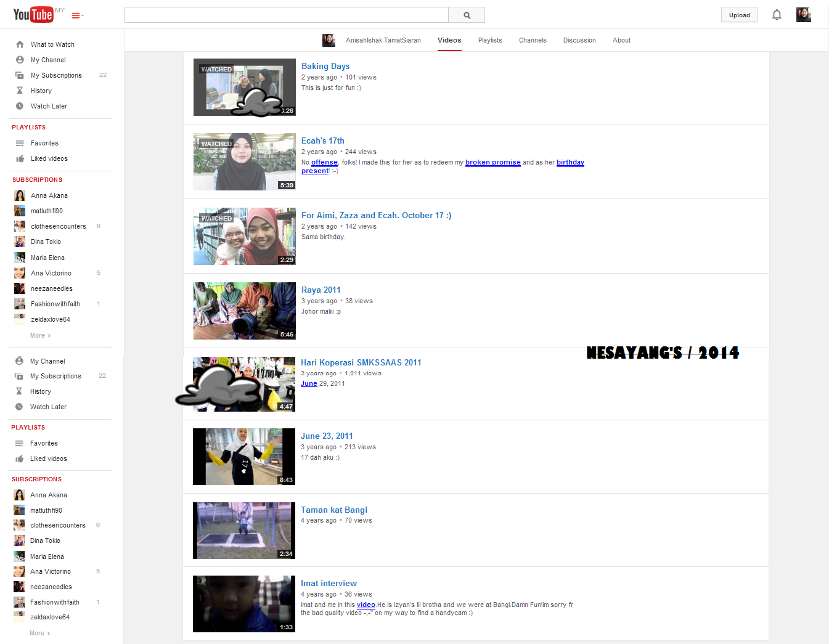Open the guide menu hamburger icon

coord(77,15)
